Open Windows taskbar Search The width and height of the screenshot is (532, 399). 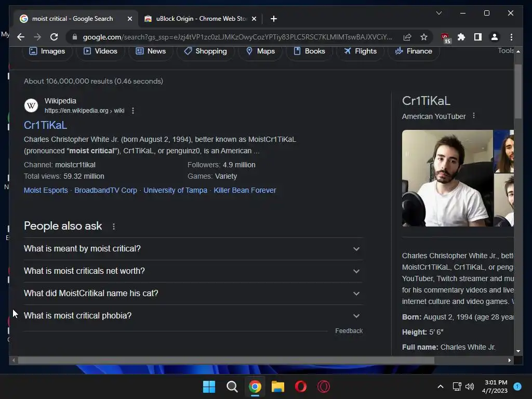coord(232,387)
